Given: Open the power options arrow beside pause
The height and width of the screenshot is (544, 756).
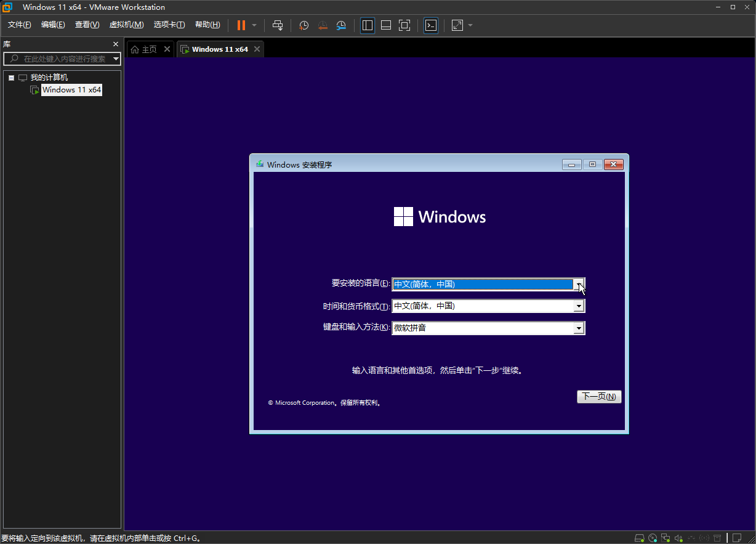Looking at the screenshot, I should pos(254,25).
